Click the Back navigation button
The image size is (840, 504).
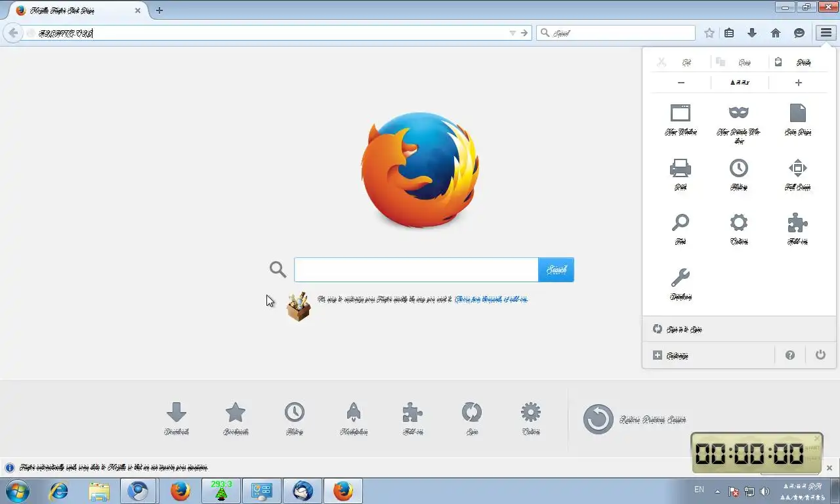[13, 33]
